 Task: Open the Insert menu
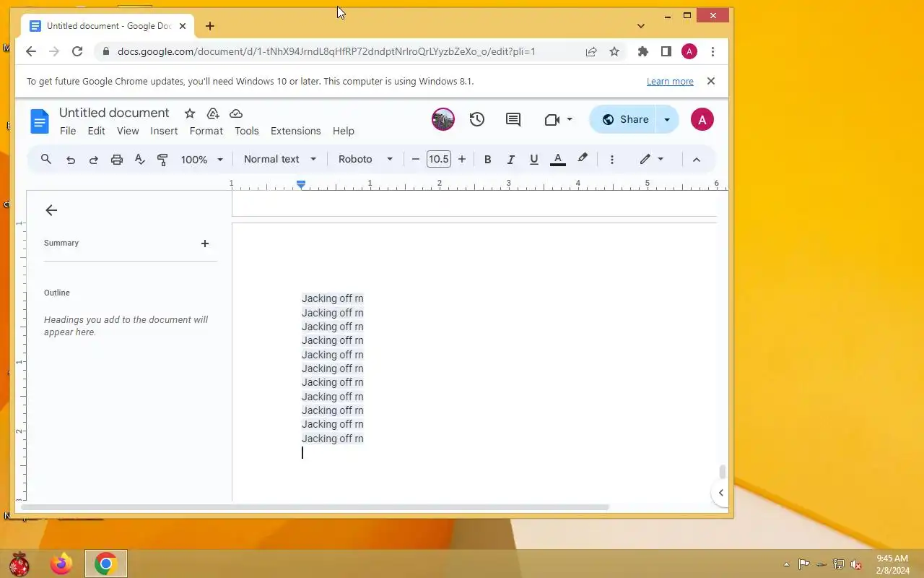click(x=164, y=131)
